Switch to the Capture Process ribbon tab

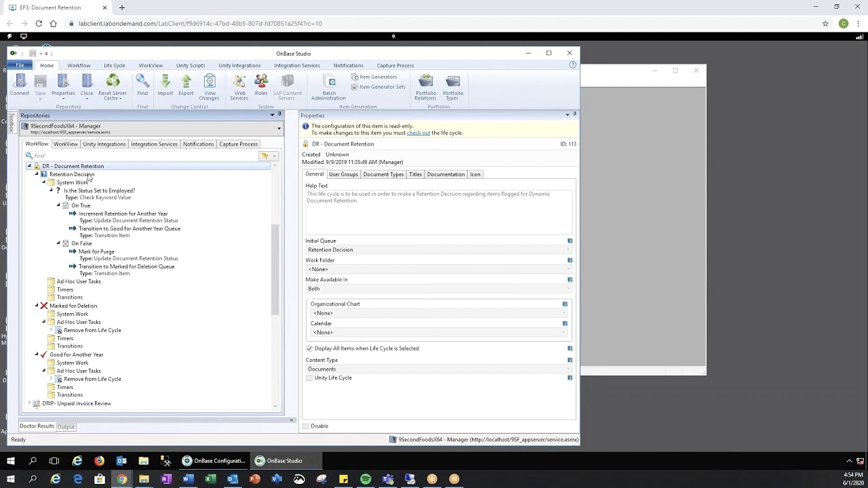tap(395, 66)
